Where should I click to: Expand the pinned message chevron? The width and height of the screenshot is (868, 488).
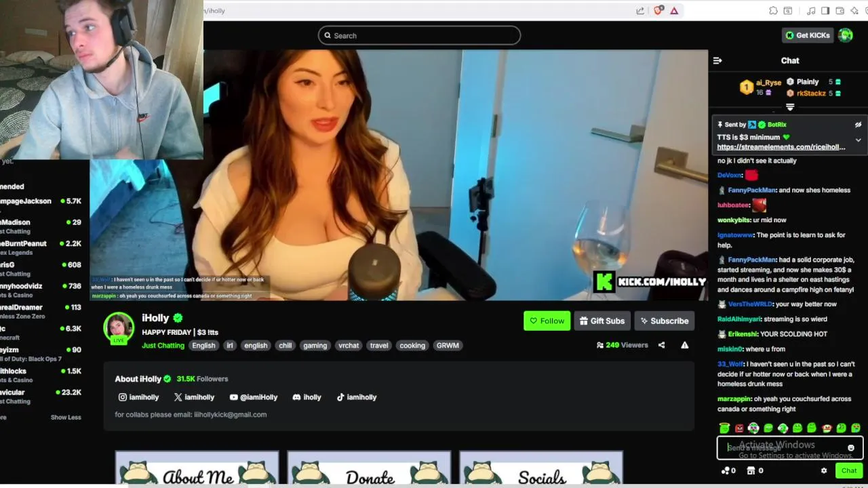[x=858, y=140]
